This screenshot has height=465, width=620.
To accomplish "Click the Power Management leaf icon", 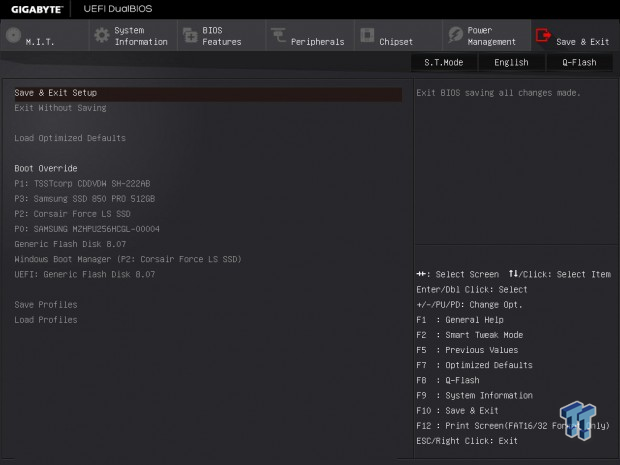I will [456, 35].
